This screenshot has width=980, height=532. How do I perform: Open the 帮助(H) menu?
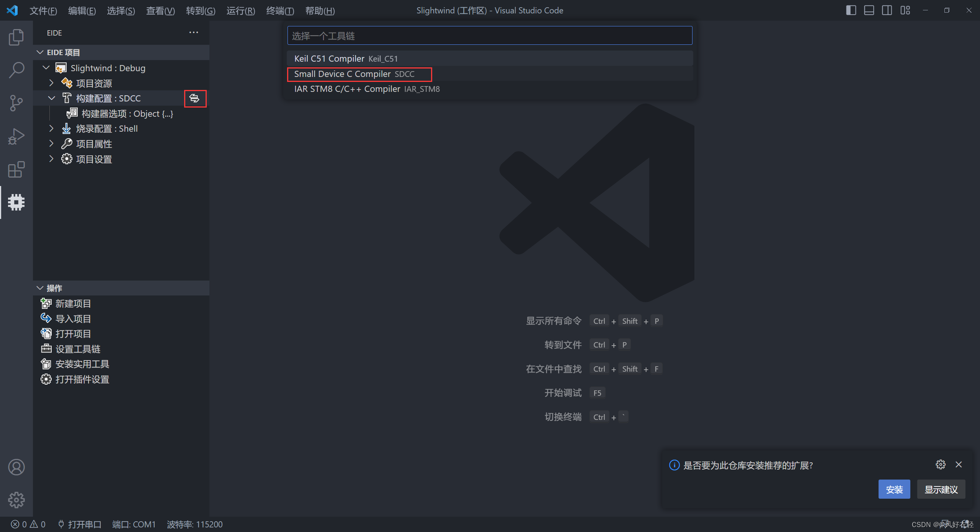[320, 11]
